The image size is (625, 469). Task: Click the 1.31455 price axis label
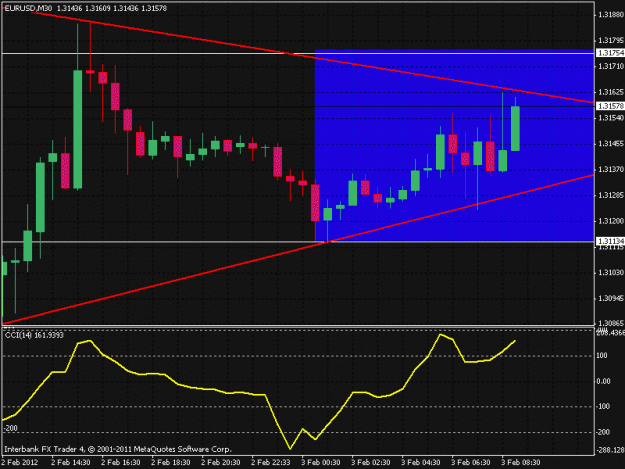pos(611,143)
